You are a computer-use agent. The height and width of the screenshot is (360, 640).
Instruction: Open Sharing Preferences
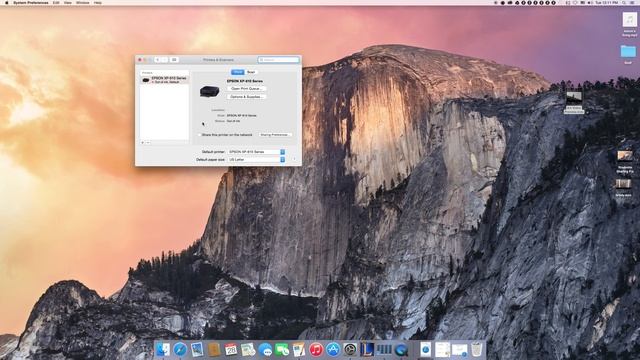(275, 135)
